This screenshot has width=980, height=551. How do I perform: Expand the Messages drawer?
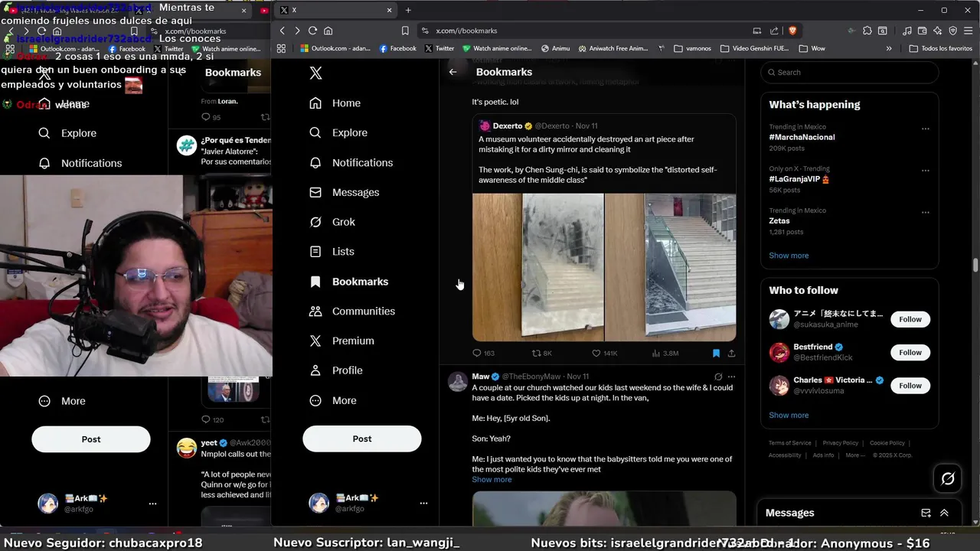(944, 513)
